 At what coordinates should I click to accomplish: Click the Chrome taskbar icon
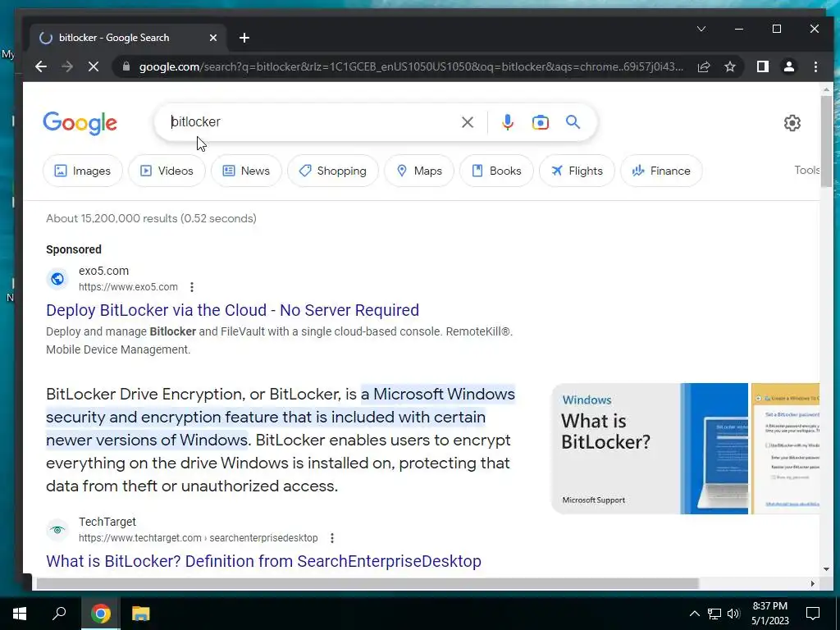coord(100,614)
